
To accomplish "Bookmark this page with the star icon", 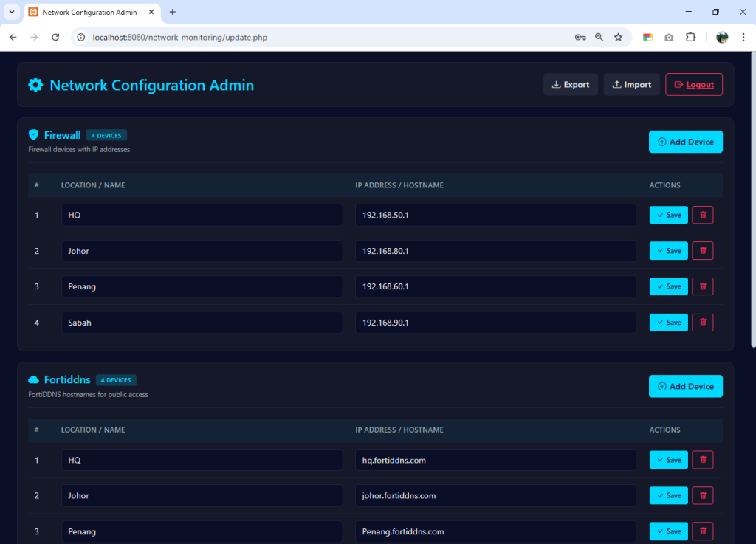I will 618,37.
